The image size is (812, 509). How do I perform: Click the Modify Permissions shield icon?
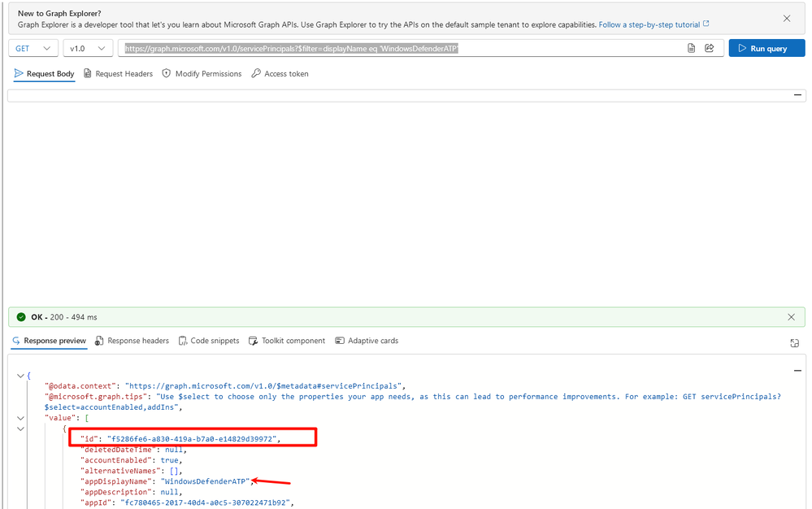pyautogui.click(x=167, y=73)
